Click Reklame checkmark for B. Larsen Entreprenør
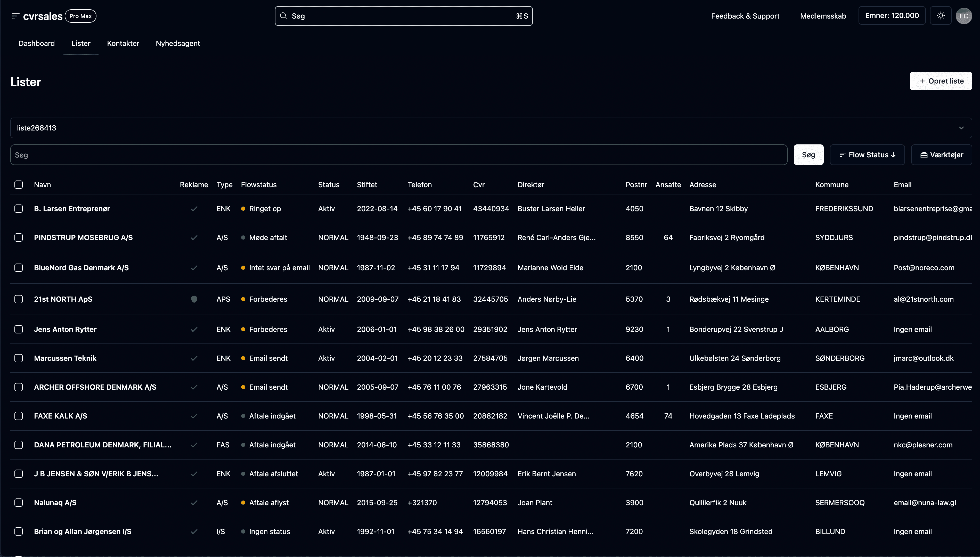Screen dimensions: 980x557 194,209
